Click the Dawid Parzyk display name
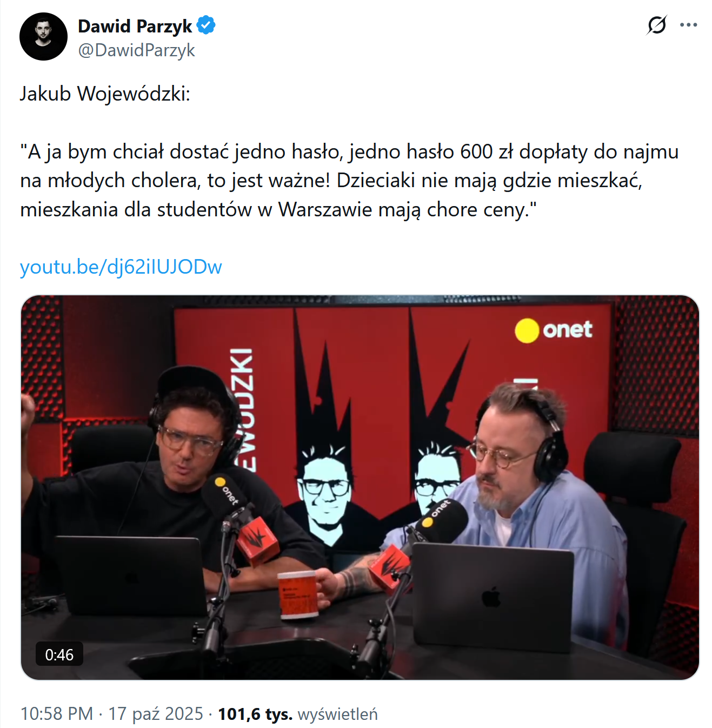The width and height of the screenshot is (712, 728). [135, 26]
